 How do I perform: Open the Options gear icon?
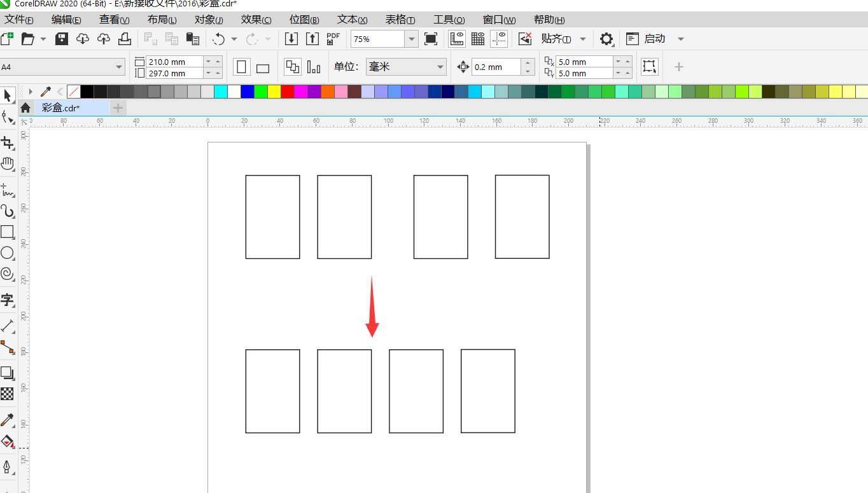pos(606,39)
